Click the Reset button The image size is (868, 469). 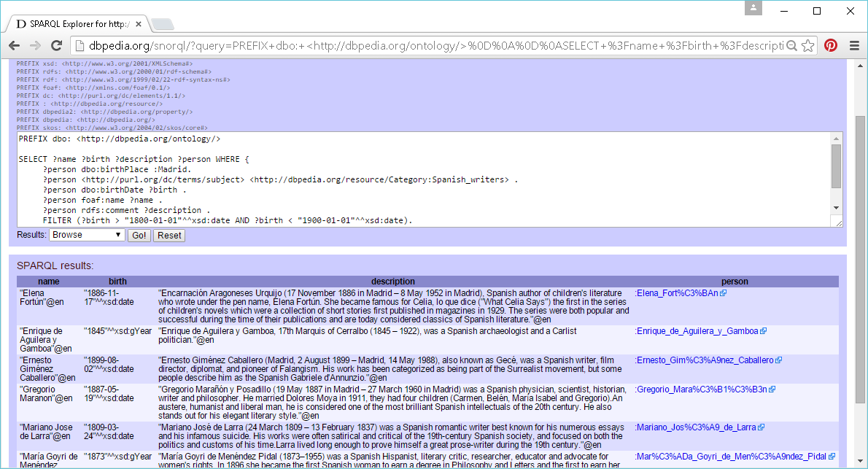(x=169, y=236)
